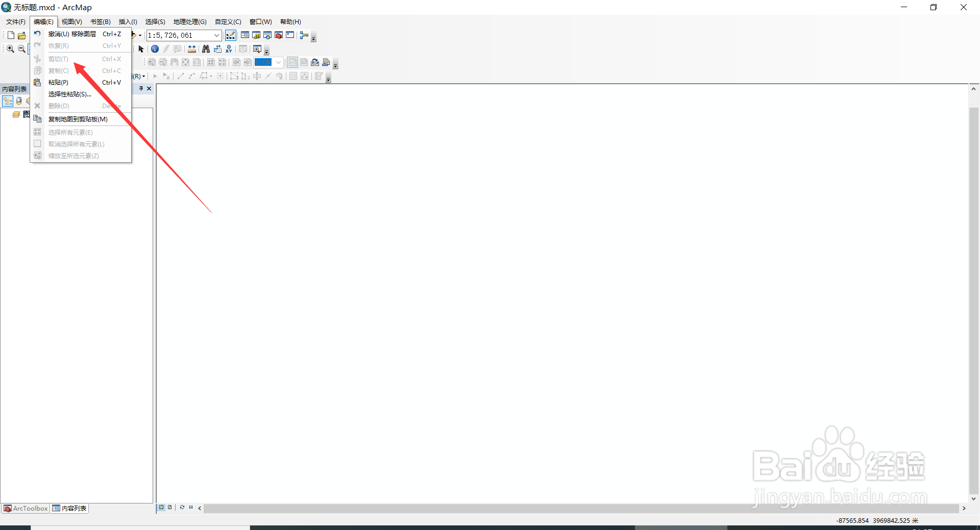
Task: Choose 选择性粘贴(S) menu entry
Action: [x=70, y=94]
